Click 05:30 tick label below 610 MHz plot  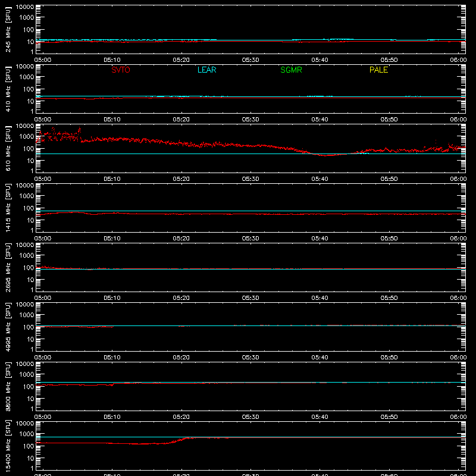tap(250, 179)
